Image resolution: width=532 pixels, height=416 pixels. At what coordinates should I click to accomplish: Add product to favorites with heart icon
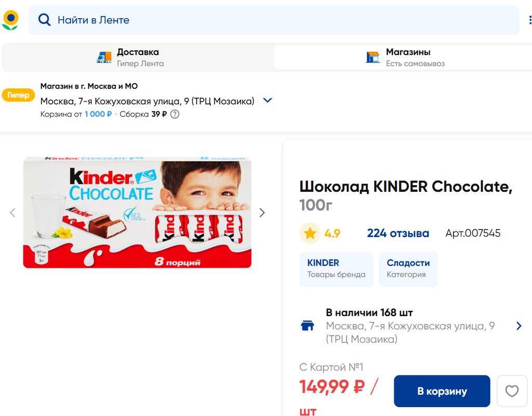(x=512, y=391)
